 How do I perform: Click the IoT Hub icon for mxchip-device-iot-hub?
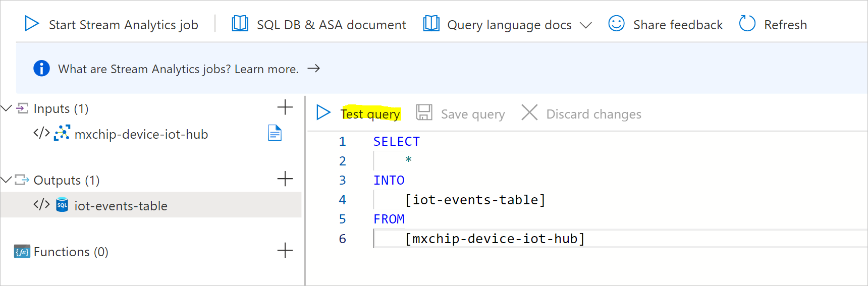tap(62, 133)
